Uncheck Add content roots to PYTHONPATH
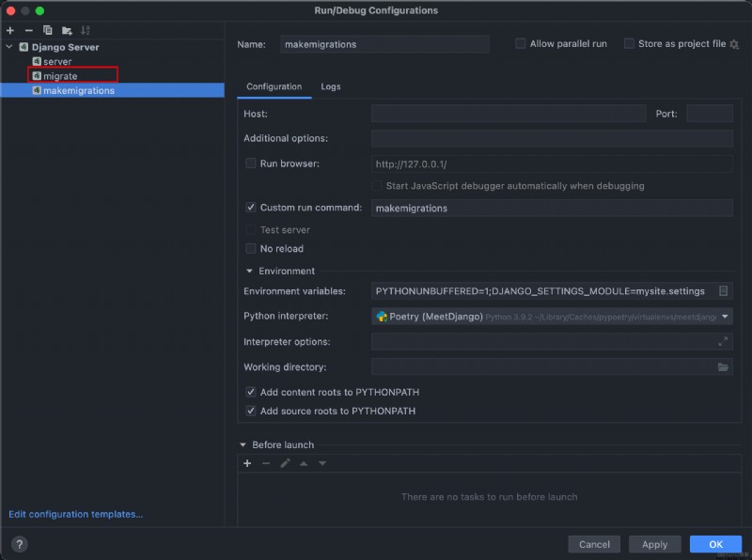This screenshot has height=560, width=752. coord(250,392)
